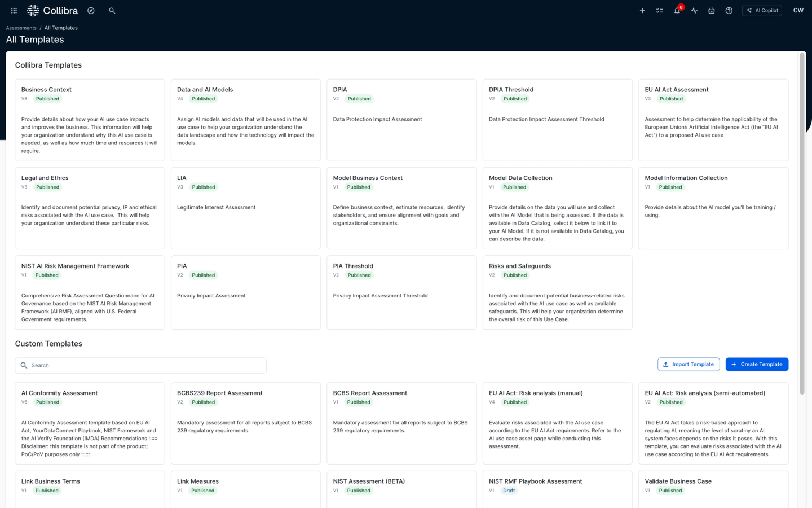Screen dimensions: 812x508
Task: Open the app launcher grid icon
Action: (14, 11)
